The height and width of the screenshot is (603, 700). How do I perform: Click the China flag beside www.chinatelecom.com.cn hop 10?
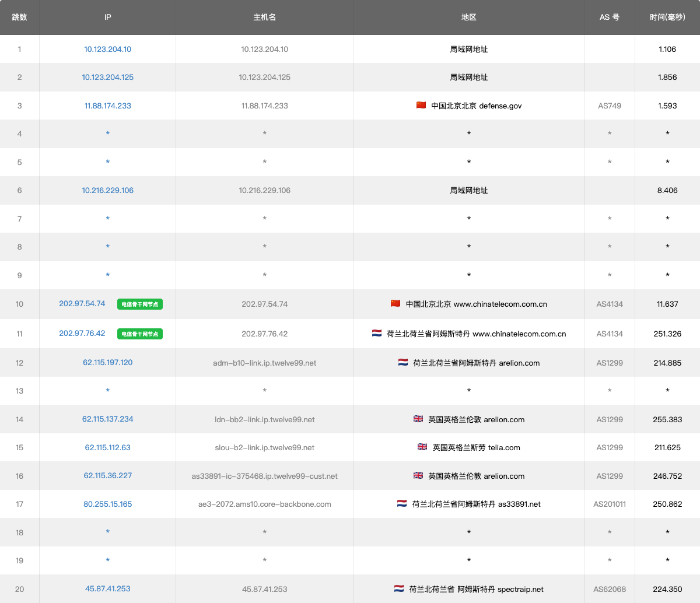click(x=395, y=304)
